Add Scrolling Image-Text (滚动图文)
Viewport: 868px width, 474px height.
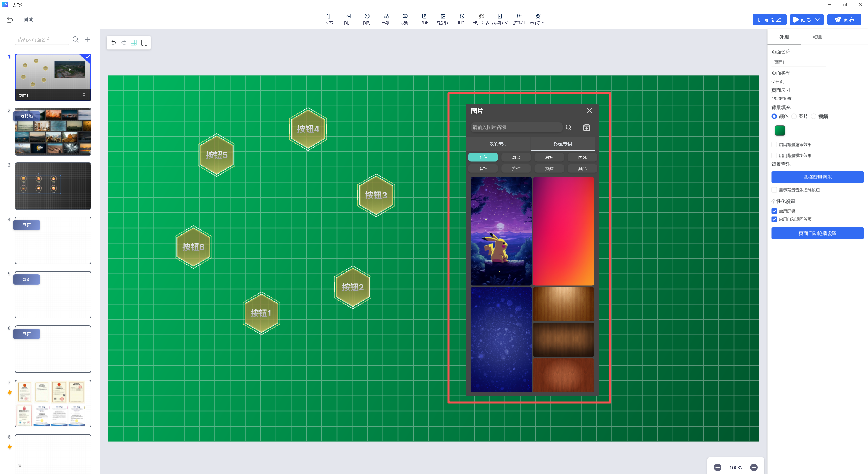pos(500,19)
